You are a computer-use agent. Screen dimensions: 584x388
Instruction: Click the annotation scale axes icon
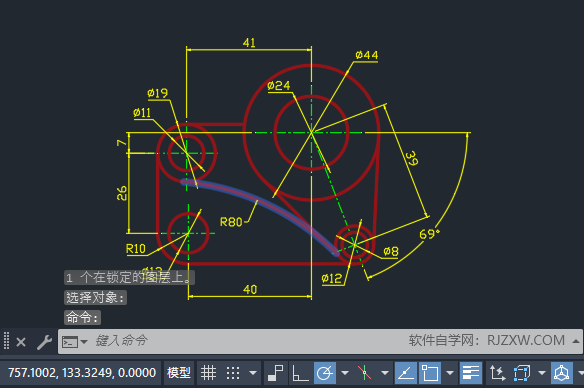click(x=497, y=373)
